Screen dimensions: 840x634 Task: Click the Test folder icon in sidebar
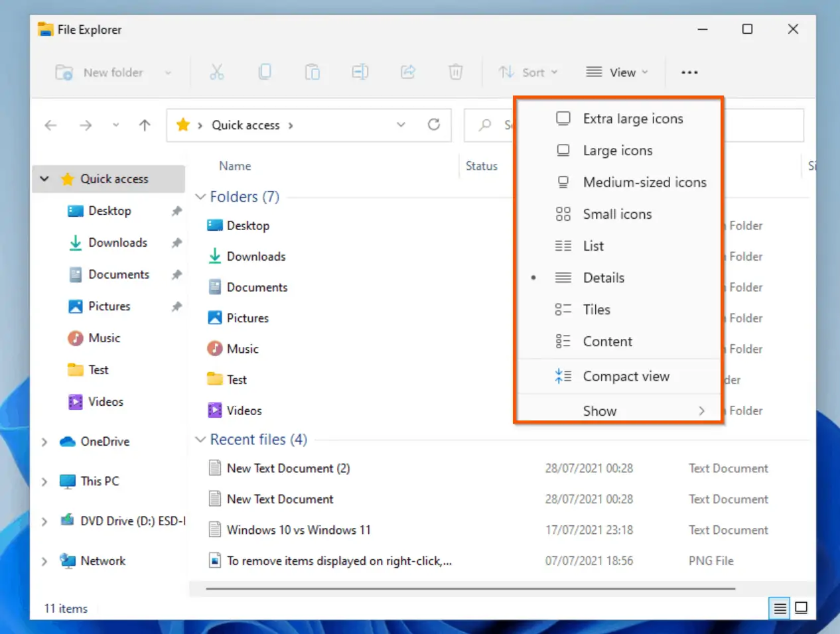coord(76,370)
